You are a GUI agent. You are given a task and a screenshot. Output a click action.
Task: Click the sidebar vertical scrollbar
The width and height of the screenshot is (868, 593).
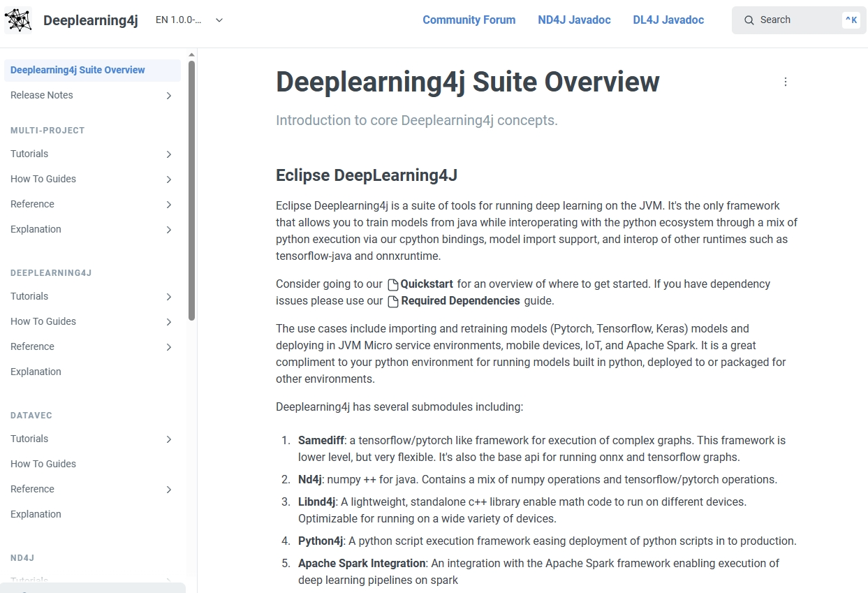[191, 190]
